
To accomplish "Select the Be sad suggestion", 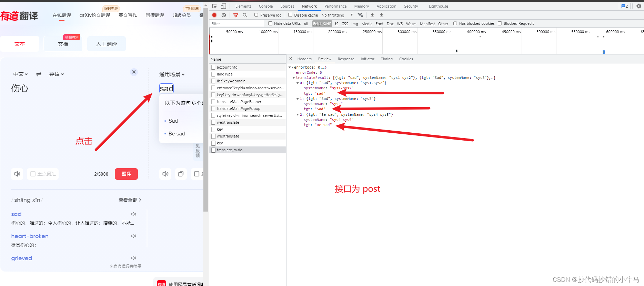I will pyautogui.click(x=177, y=134).
